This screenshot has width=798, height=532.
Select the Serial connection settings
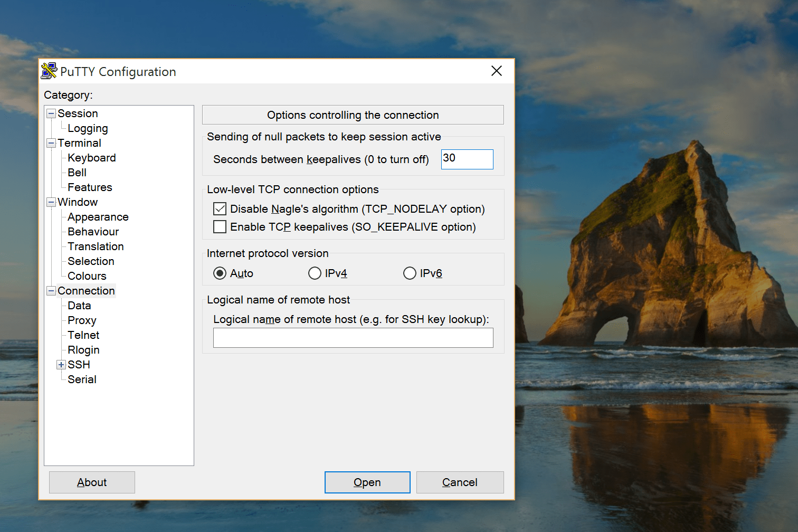coord(82,379)
